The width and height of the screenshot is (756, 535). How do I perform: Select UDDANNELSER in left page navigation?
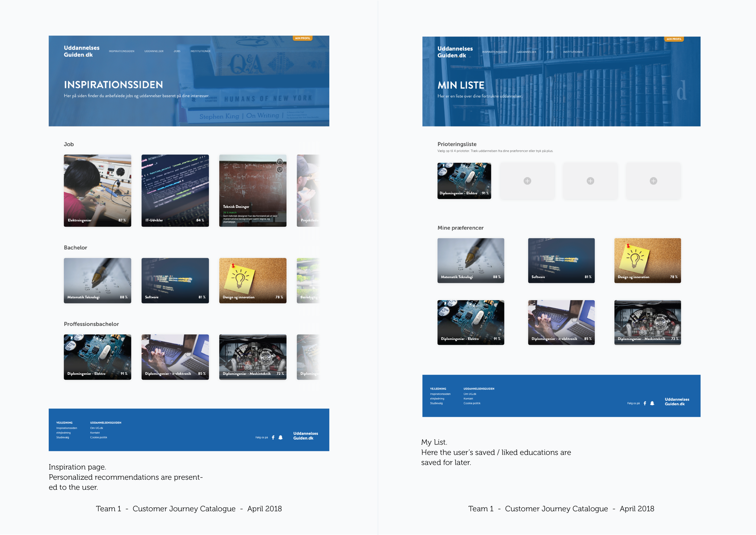tap(154, 51)
